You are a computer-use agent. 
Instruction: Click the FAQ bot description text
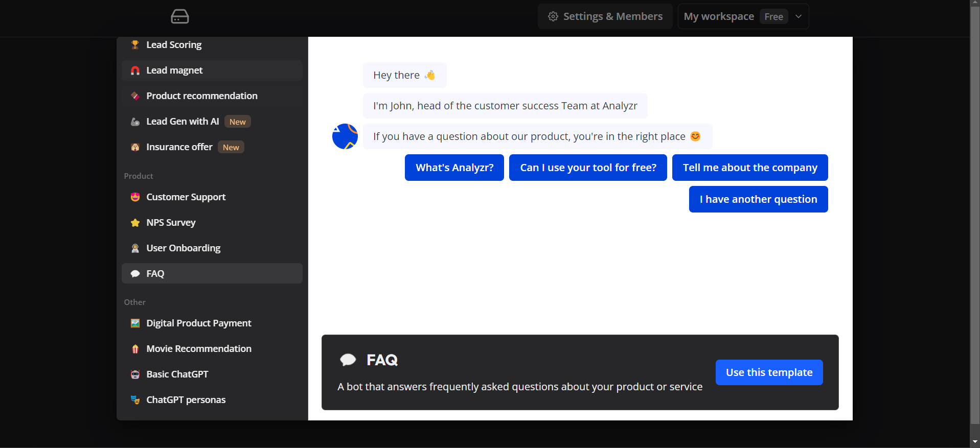520,387
